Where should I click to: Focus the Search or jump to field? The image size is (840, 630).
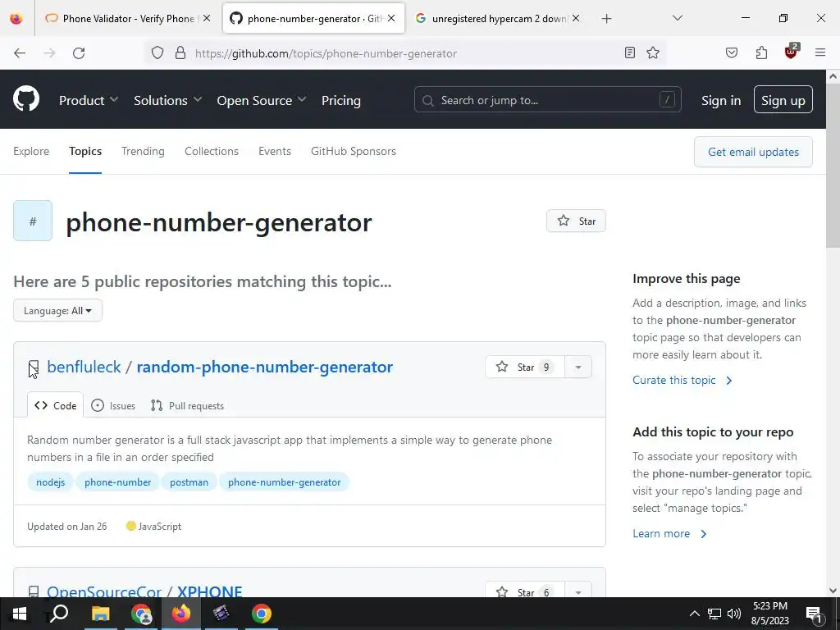click(547, 99)
